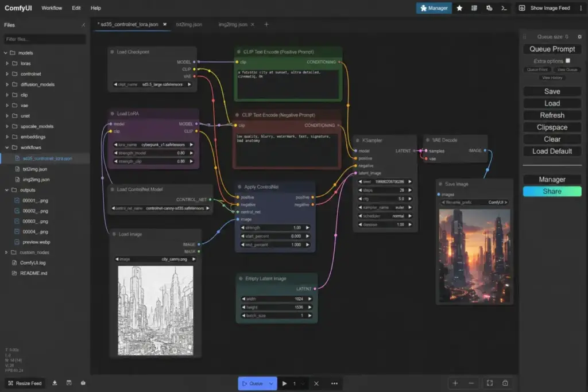Image resolution: width=588 pixels, height=392 pixels.
Task: Click the play icon in bottom bar
Action: click(285, 383)
